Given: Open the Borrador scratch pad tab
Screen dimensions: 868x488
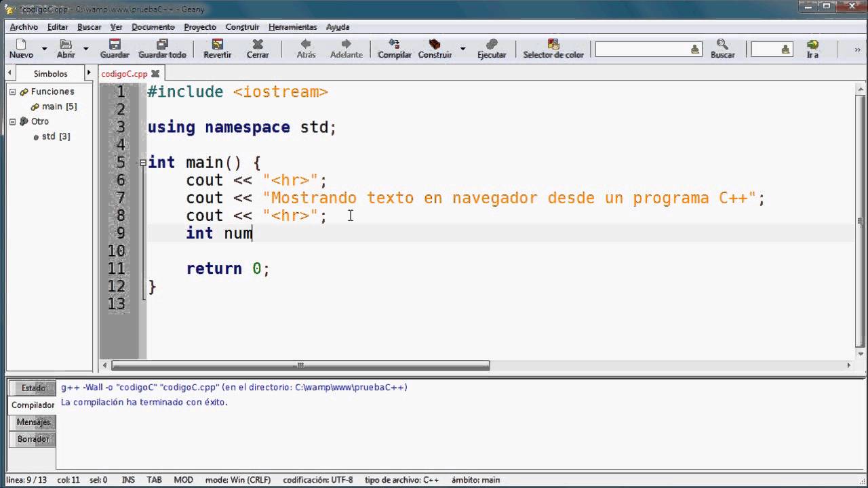Looking at the screenshot, I should point(33,439).
